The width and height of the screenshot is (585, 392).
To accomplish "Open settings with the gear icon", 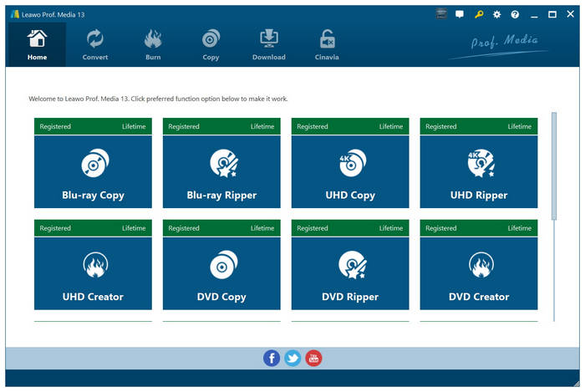I will point(497,14).
